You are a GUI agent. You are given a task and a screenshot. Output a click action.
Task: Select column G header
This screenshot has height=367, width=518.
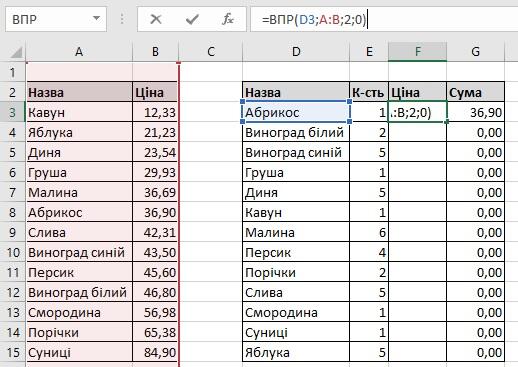(x=475, y=52)
